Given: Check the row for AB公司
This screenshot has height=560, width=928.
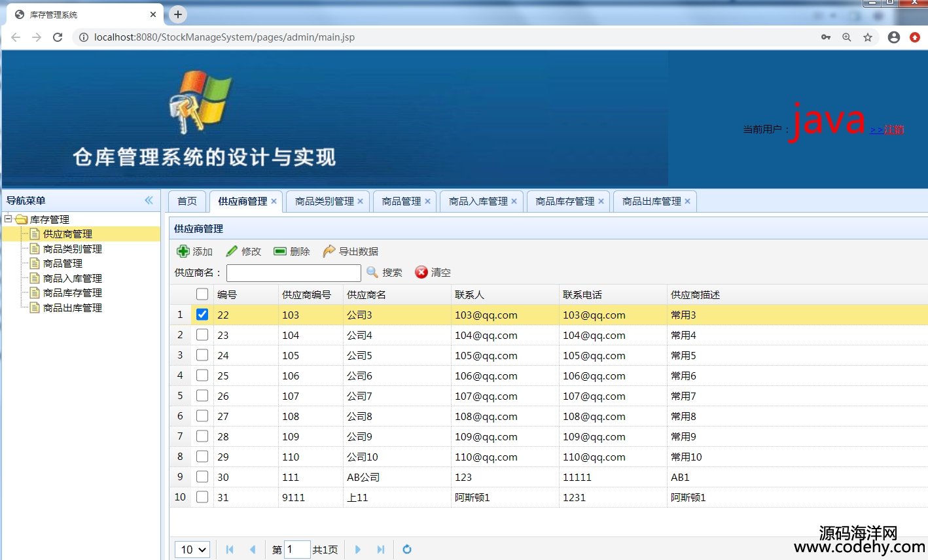Looking at the screenshot, I should (202, 477).
